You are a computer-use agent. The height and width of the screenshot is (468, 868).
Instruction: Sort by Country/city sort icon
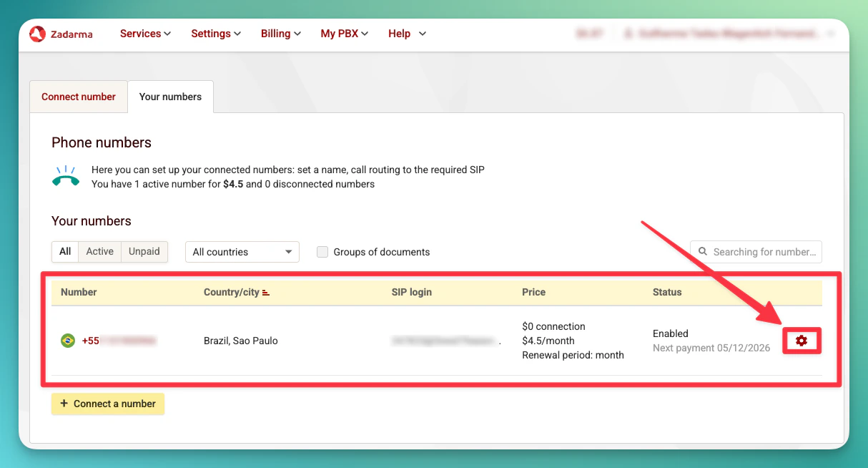(266, 293)
